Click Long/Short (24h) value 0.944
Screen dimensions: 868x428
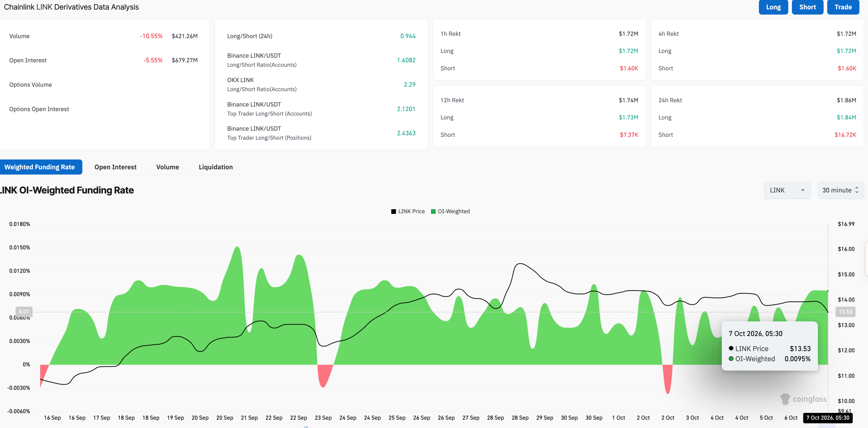pyautogui.click(x=408, y=36)
